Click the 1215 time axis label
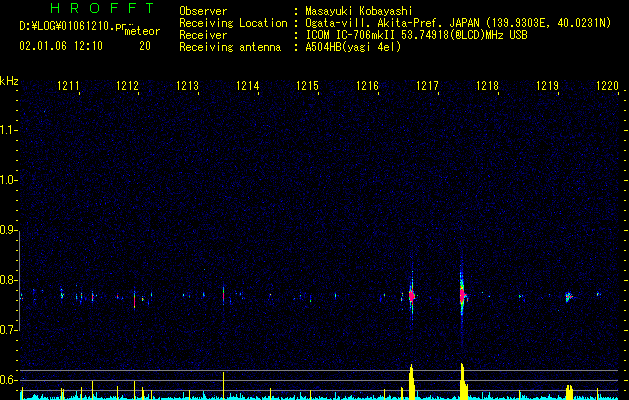 307,86
